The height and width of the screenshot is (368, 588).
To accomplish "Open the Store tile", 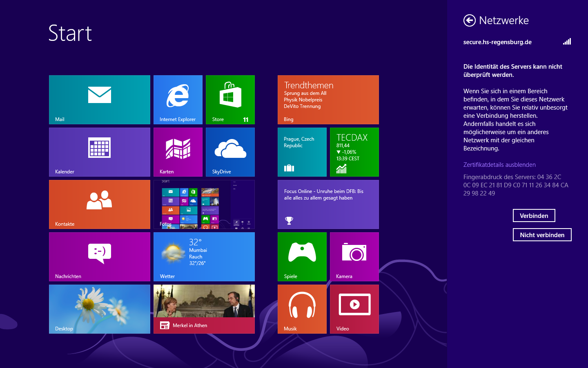I will coord(230,100).
